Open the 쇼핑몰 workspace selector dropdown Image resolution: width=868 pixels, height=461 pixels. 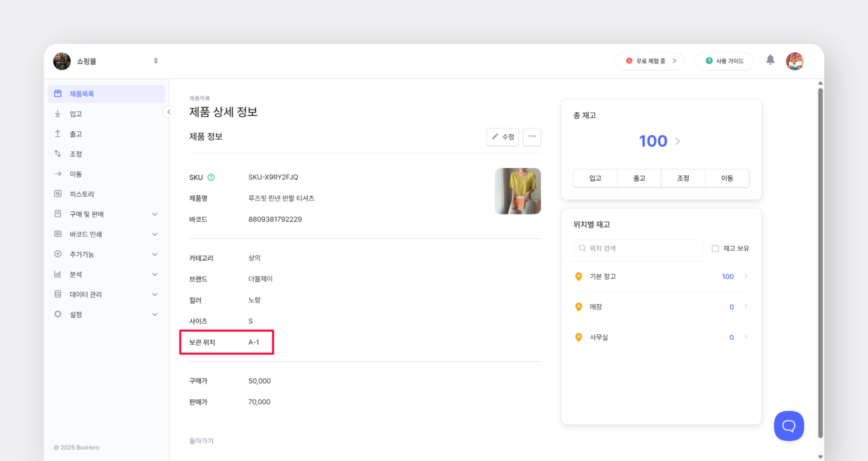pos(155,60)
